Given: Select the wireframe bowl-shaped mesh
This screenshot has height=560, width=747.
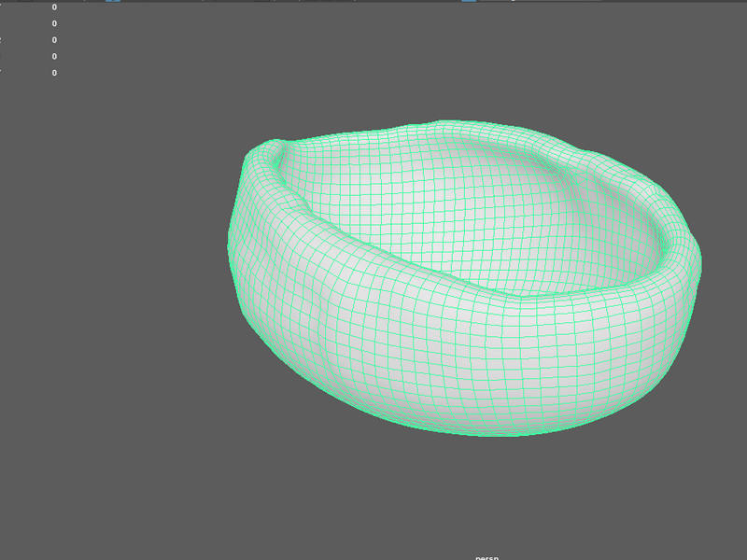Looking at the screenshot, I should point(464,278).
